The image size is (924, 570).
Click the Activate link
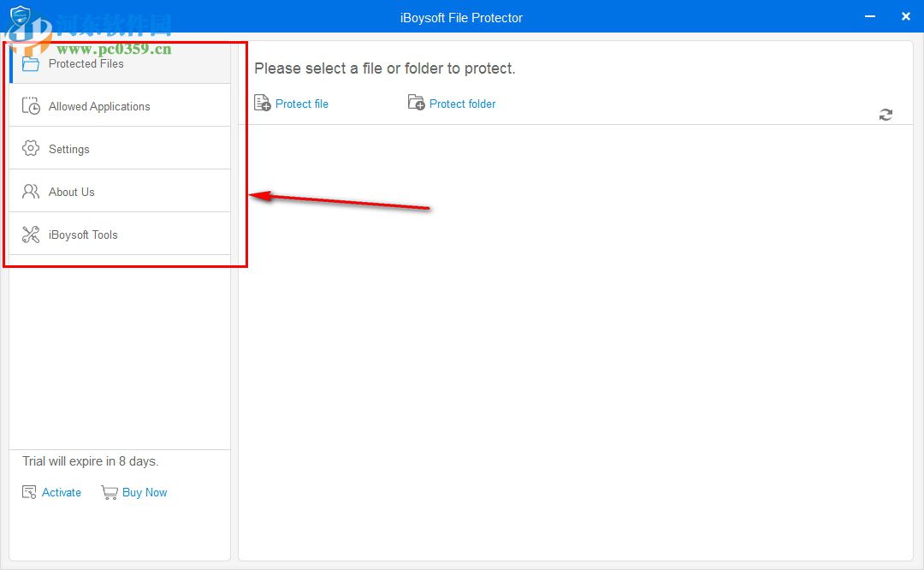click(61, 492)
